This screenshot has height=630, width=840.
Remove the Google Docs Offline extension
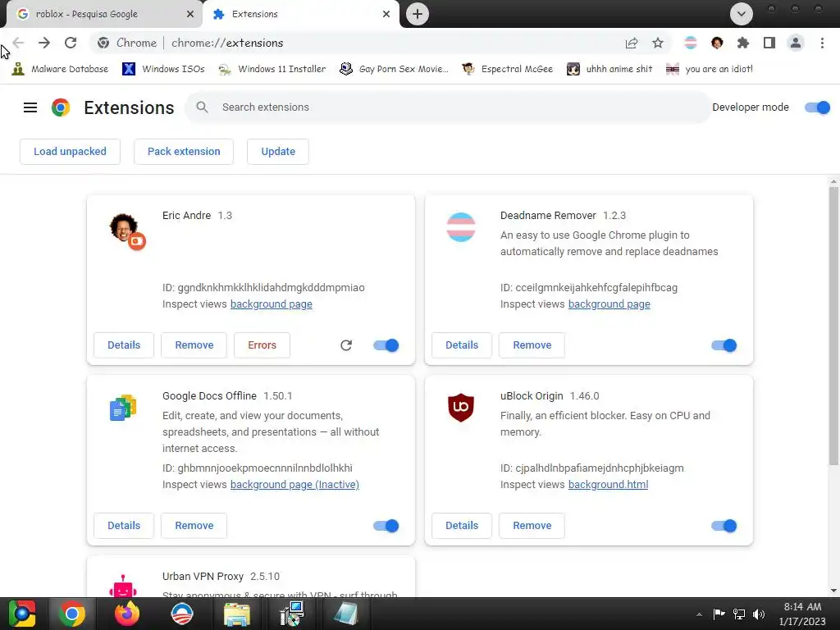[x=194, y=526]
